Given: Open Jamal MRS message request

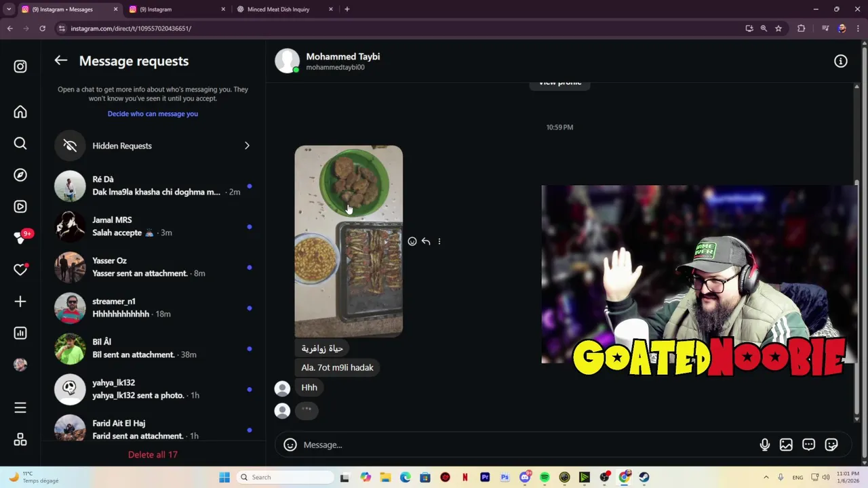Looking at the screenshot, I should [153, 226].
